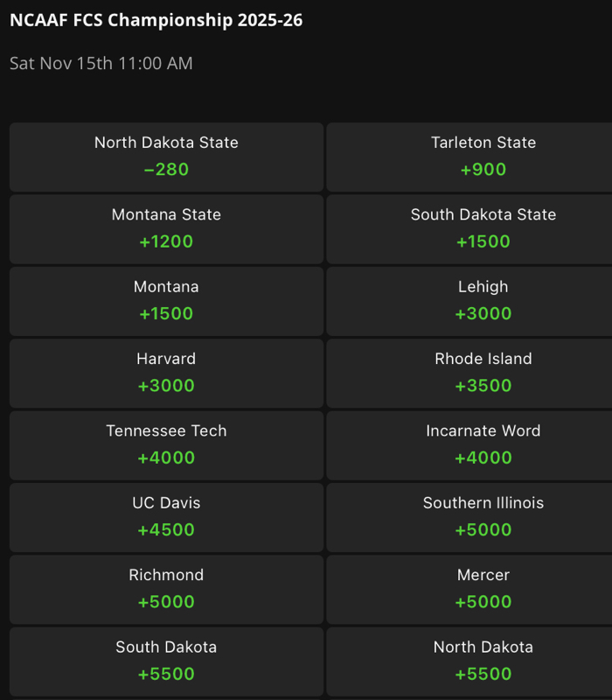Tap the Lehigh +3000 odds cell
The height and width of the screenshot is (700, 612).
pyautogui.click(x=483, y=301)
